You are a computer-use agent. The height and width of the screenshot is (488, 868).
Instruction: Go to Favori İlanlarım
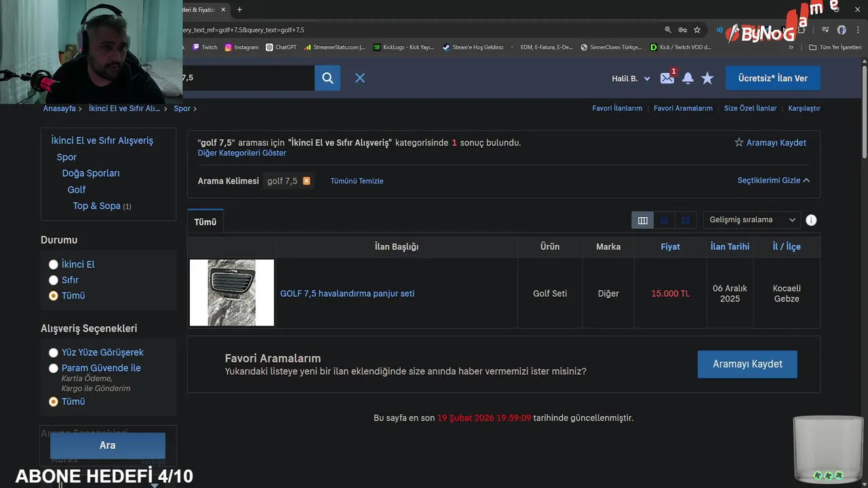(617, 108)
